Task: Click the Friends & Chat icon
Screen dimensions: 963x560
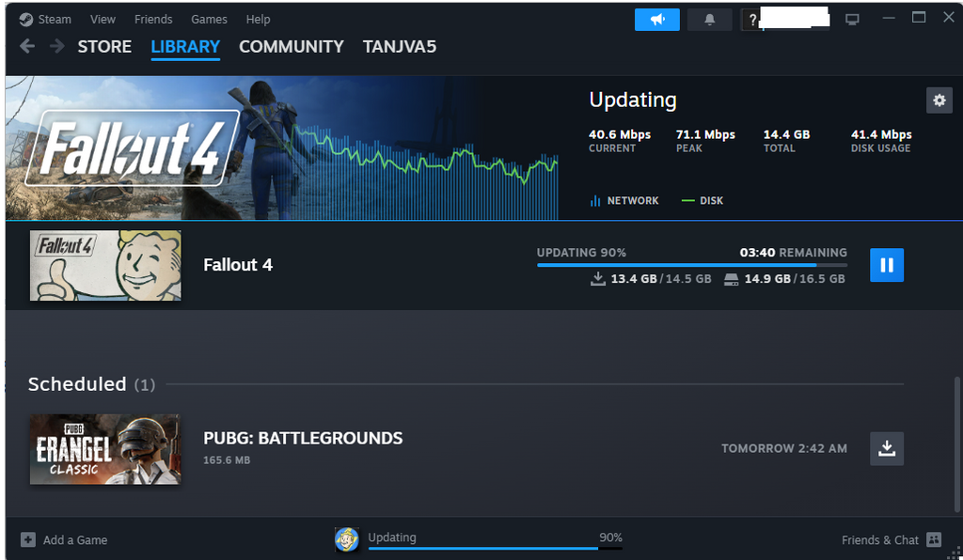Action: coord(934,539)
